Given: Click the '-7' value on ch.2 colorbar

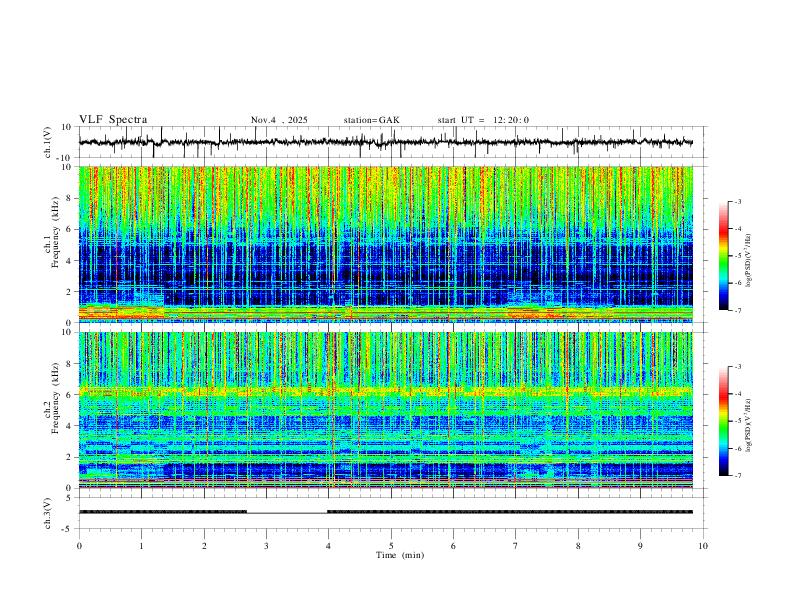Looking at the screenshot, I should click(737, 476).
